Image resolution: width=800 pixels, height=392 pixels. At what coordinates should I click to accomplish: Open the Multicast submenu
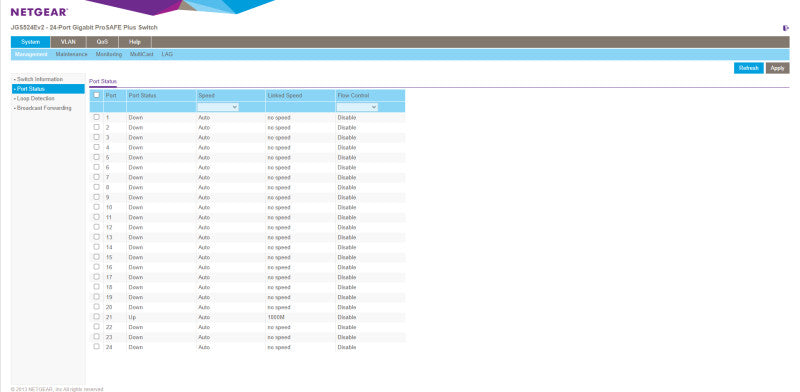pos(141,54)
